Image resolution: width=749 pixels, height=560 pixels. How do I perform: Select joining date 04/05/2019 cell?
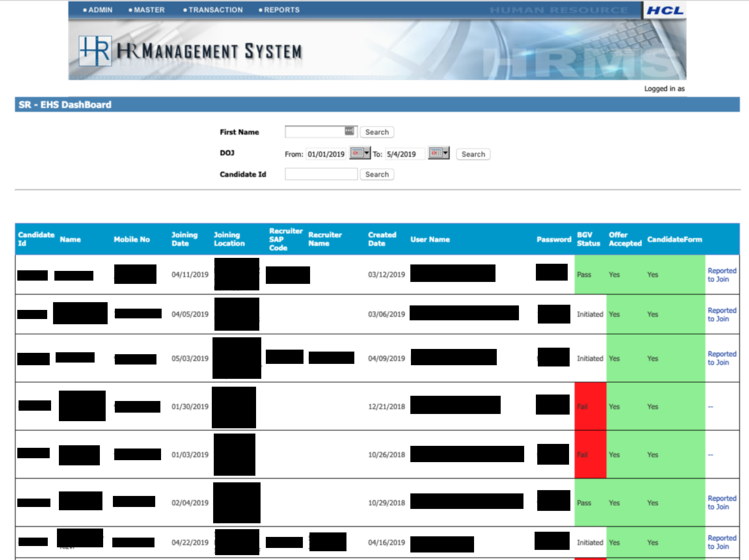point(190,314)
